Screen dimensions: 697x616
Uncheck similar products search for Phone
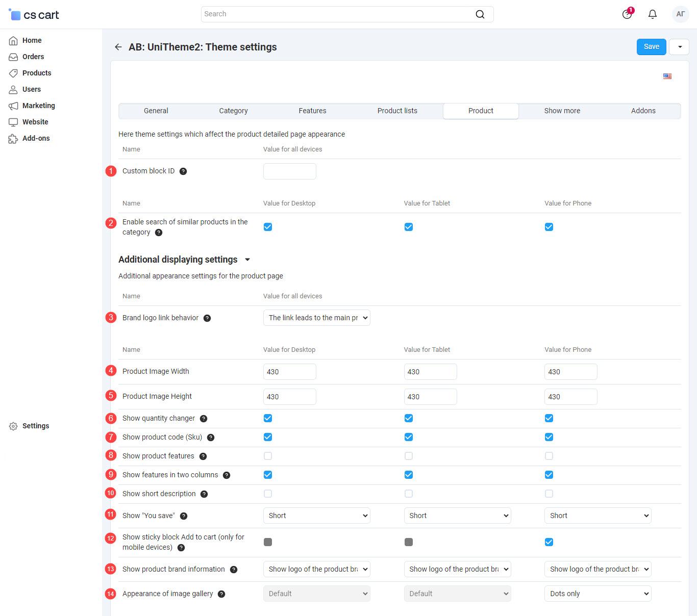549,227
